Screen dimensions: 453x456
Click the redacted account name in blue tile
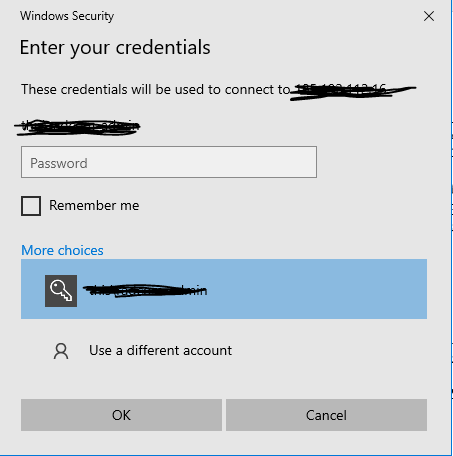[145, 290]
